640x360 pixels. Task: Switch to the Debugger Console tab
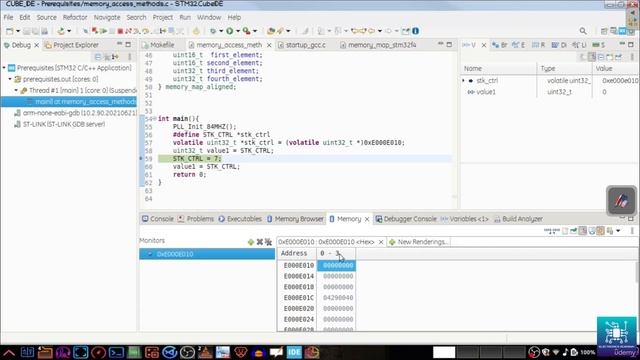(406, 219)
